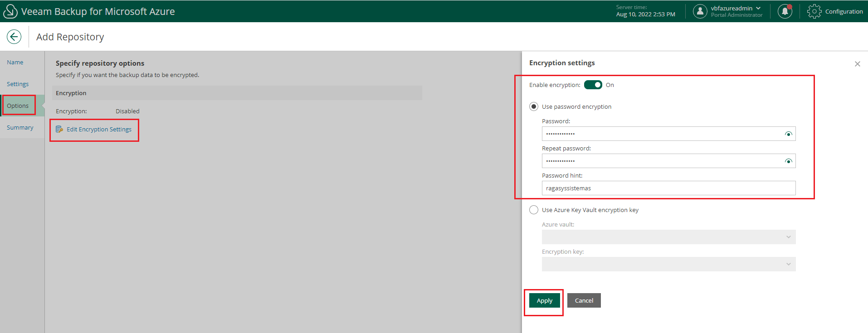The height and width of the screenshot is (333, 868).
Task: Click the server time Aug 10, 2022 text
Action: [645, 14]
